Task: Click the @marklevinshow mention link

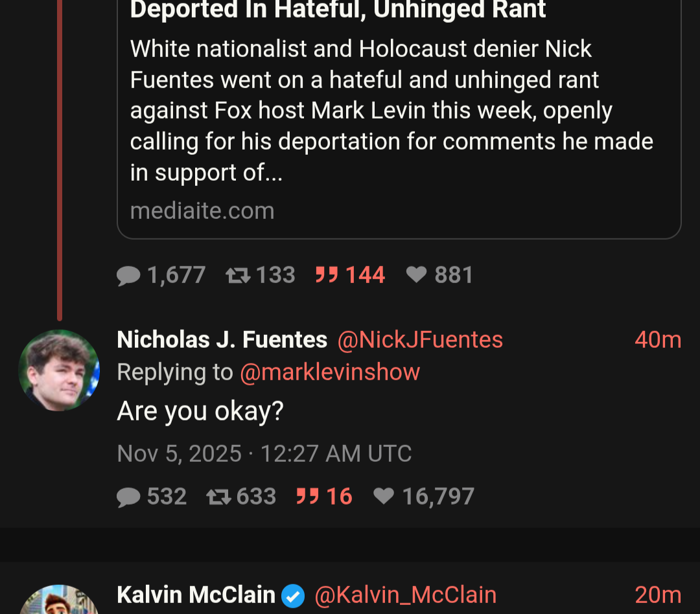Action: tap(330, 372)
